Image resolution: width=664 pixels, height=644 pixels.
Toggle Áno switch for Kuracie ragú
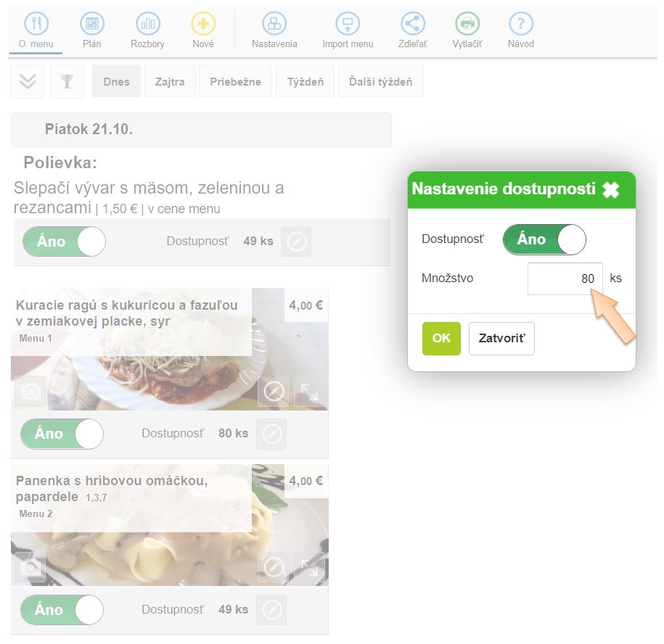62,434
